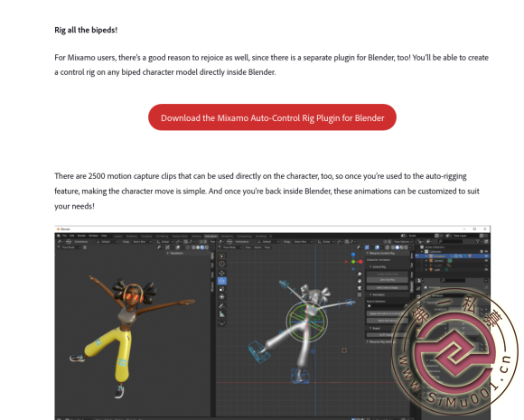Hide the Light object via eye icon

(486, 270)
